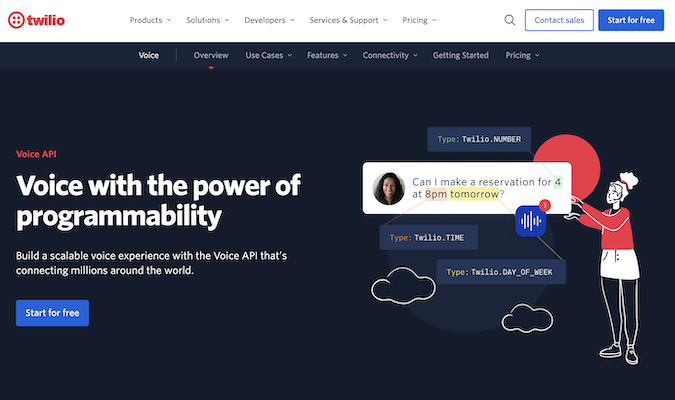The image size is (675, 400).
Task: Click the 'Voice with the power' headline
Action: (x=158, y=201)
